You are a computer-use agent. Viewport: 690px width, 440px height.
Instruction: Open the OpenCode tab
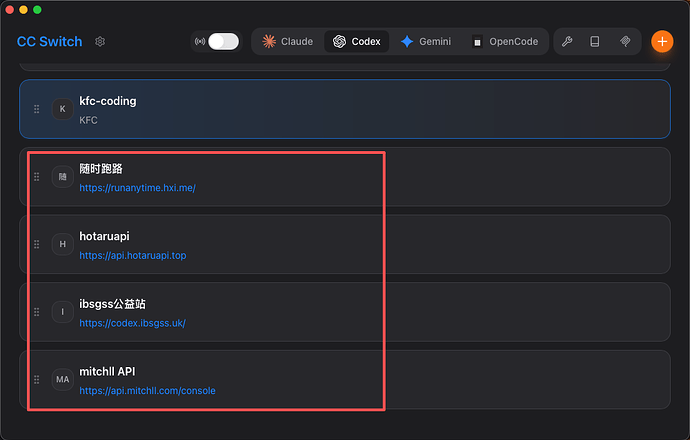(x=505, y=42)
